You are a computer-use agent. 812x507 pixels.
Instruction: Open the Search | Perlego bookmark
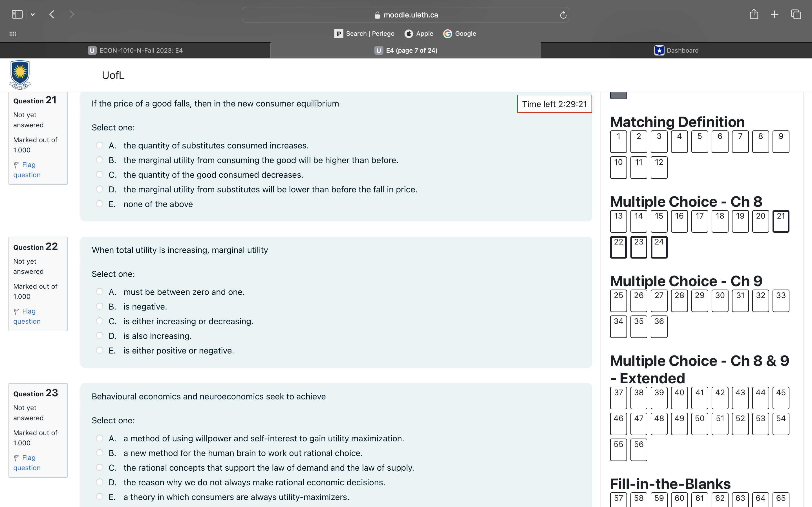pyautogui.click(x=364, y=34)
